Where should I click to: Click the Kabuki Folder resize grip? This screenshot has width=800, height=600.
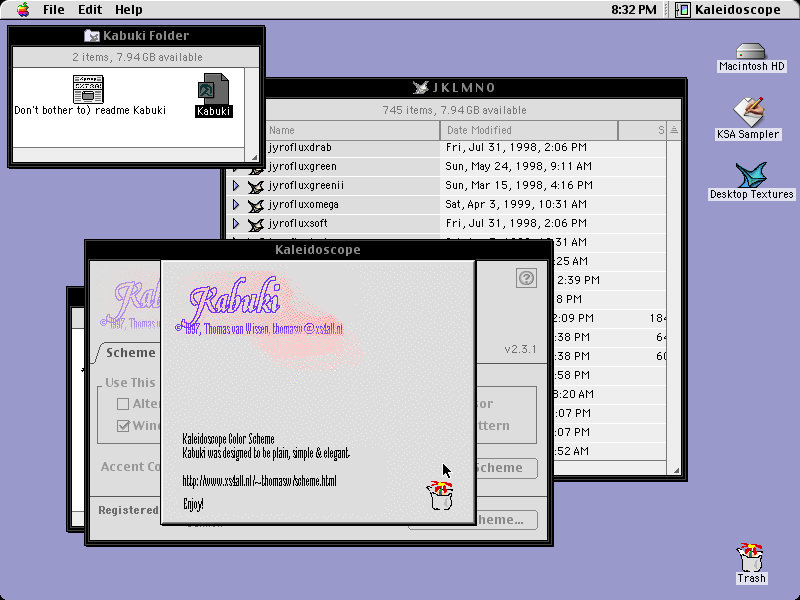(x=253, y=156)
